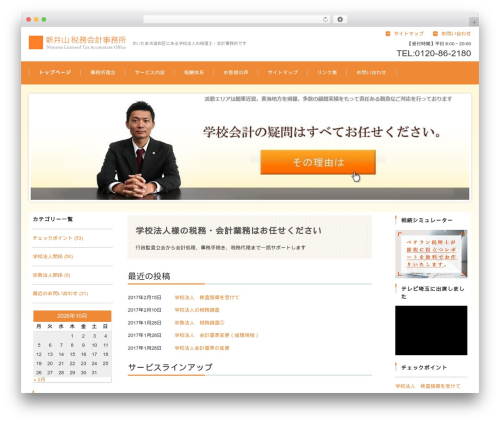Open the recent post dated 2017年2月15日
500x423 pixels.
pyautogui.click(x=207, y=297)
